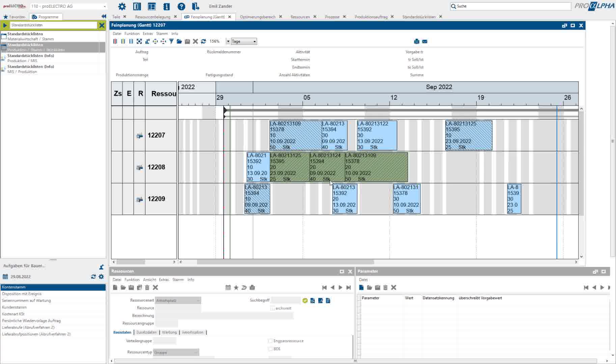Open the info icon in top bar
Viewport: 616px width, 364px height.
166,6
